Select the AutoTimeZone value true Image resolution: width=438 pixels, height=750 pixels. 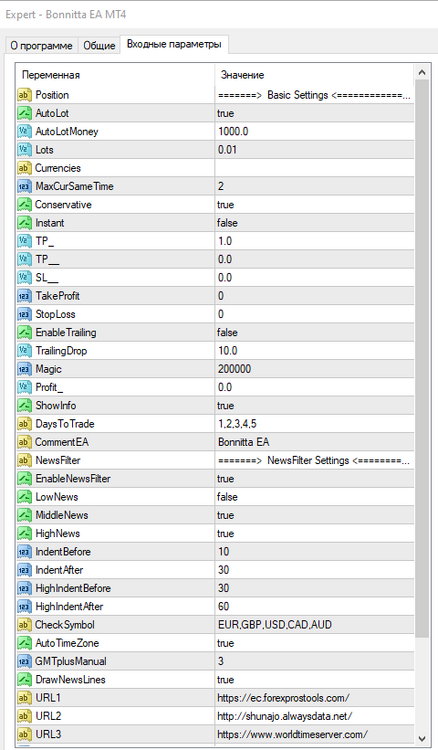pyautogui.click(x=226, y=643)
